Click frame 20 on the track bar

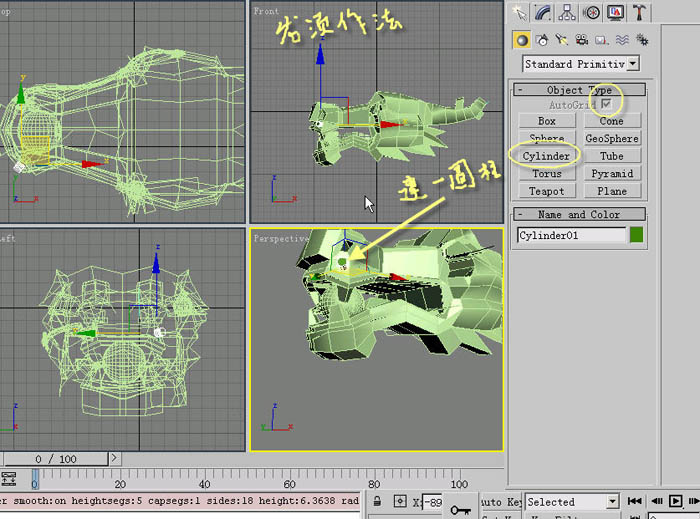pos(120,484)
